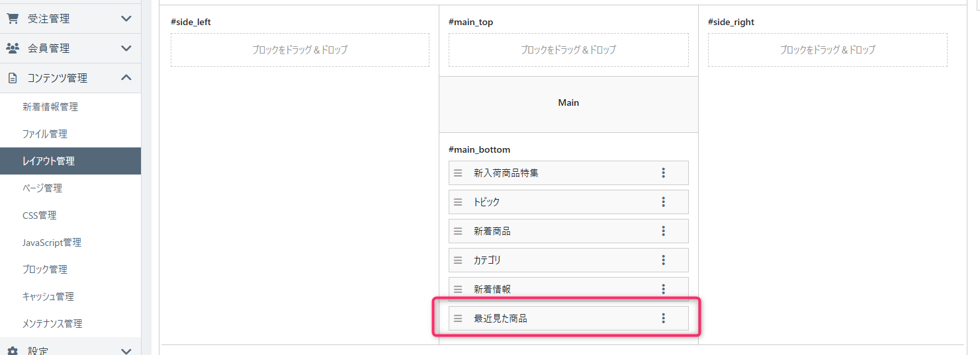Click drag handle of カテゴリ block

coord(458,260)
